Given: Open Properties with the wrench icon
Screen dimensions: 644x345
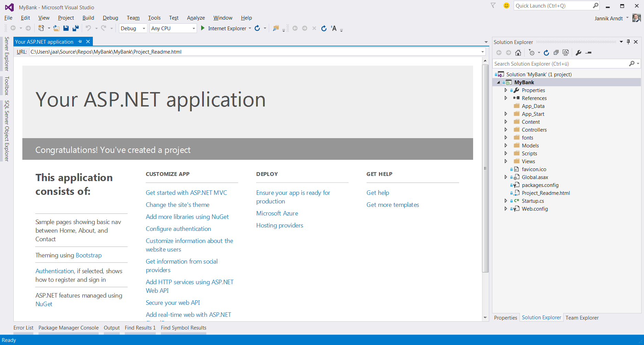Looking at the screenshot, I should [578, 53].
